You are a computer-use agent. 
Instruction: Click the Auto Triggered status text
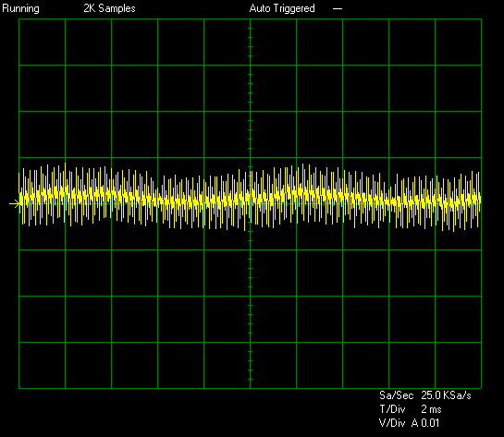click(x=282, y=8)
